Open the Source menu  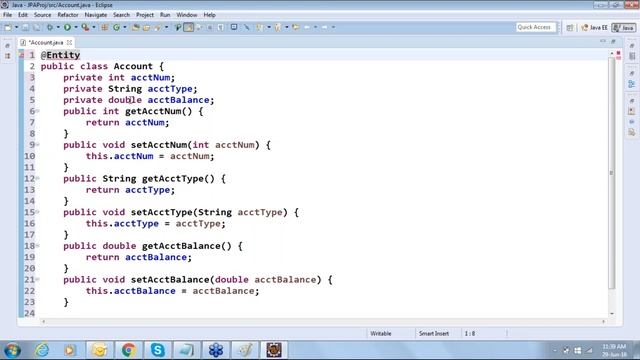[x=42, y=15]
